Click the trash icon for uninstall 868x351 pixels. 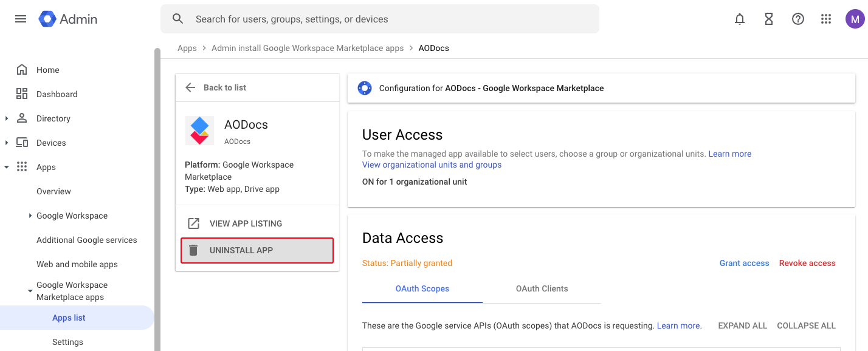(x=193, y=250)
